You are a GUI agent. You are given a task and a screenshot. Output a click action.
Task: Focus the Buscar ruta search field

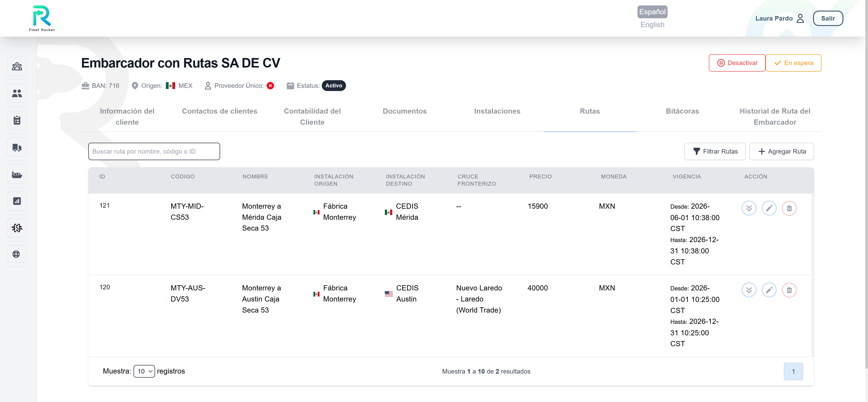coord(154,152)
